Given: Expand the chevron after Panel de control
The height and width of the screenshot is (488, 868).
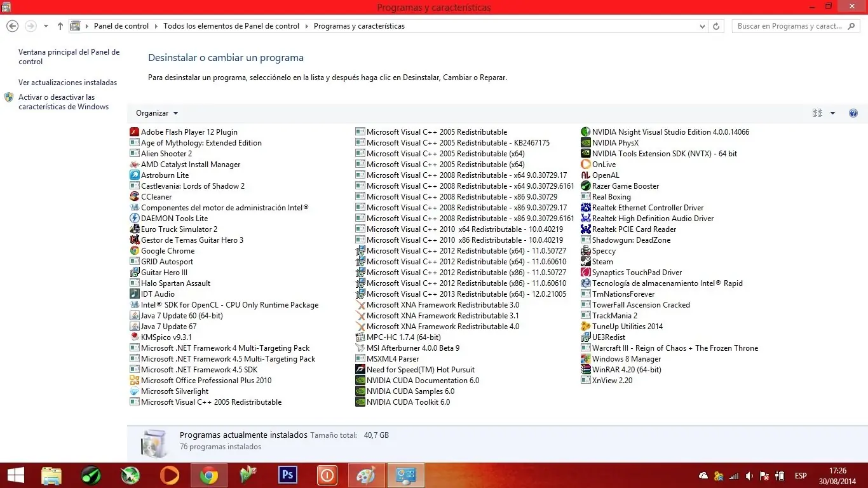Looking at the screenshot, I should pos(156,26).
